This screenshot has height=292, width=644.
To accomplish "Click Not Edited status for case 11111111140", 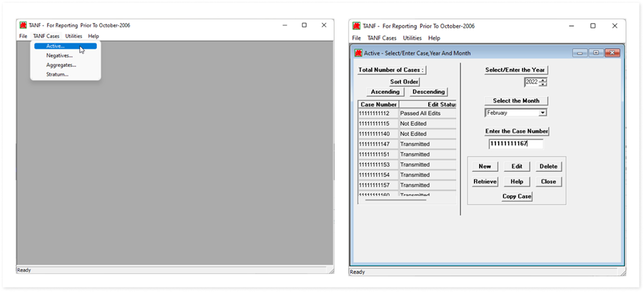I will tap(428, 134).
